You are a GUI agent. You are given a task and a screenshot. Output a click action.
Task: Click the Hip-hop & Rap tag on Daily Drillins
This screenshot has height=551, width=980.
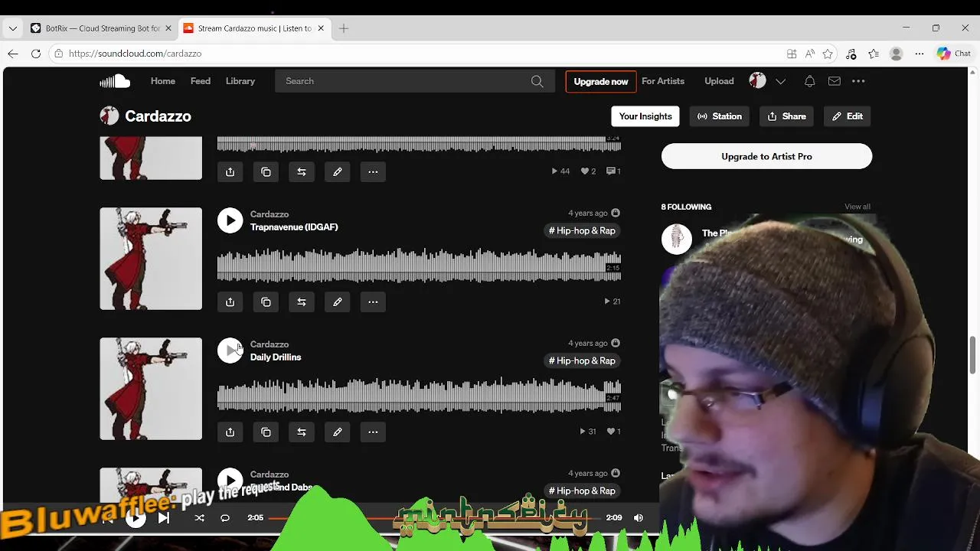pyautogui.click(x=582, y=360)
